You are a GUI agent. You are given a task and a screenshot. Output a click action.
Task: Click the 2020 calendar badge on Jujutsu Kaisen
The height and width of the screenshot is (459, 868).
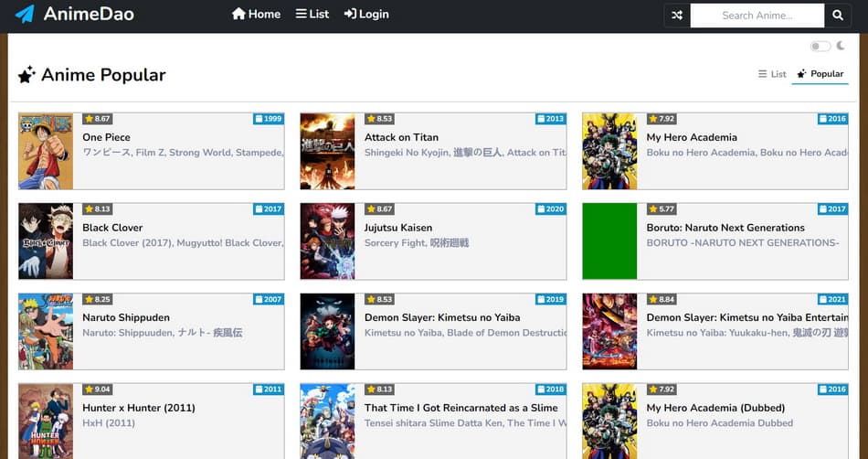[551, 209]
